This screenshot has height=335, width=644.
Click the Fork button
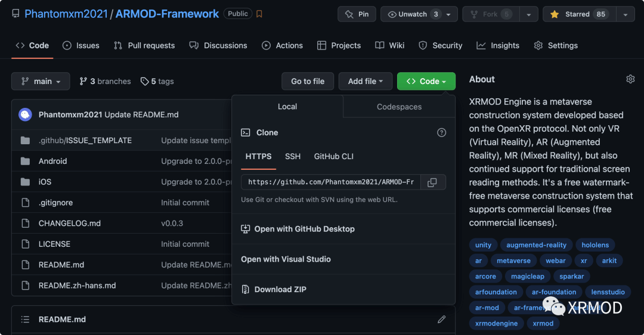tap(491, 14)
